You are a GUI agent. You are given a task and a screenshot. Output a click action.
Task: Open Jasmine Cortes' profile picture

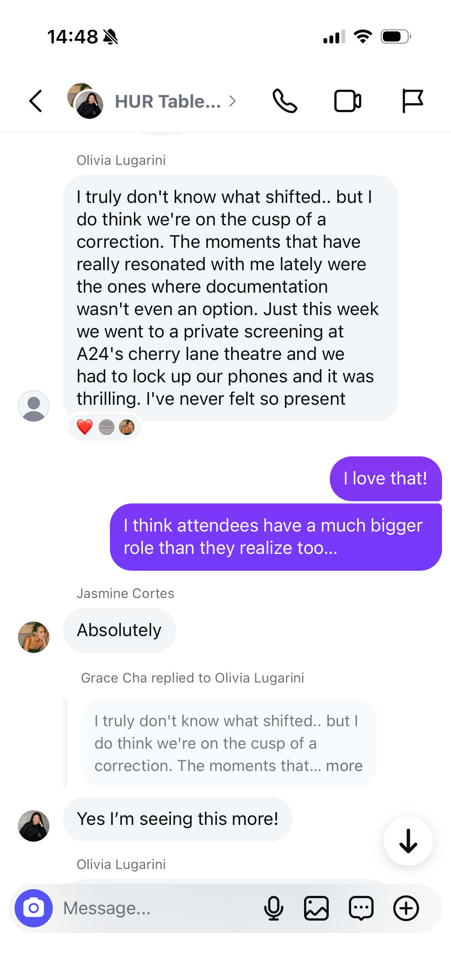tap(34, 637)
